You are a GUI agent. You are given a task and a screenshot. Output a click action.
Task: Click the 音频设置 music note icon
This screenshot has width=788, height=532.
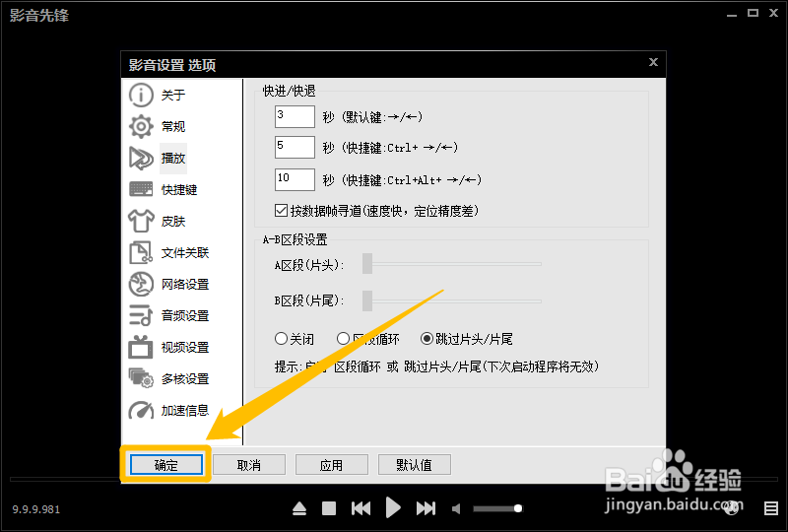(141, 315)
